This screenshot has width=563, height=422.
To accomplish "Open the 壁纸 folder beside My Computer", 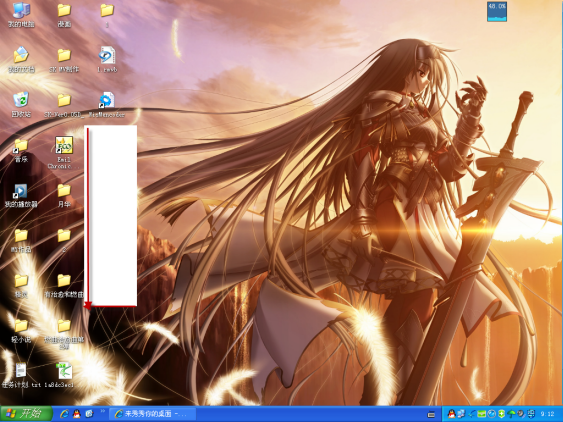I will (x=64, y=15).
